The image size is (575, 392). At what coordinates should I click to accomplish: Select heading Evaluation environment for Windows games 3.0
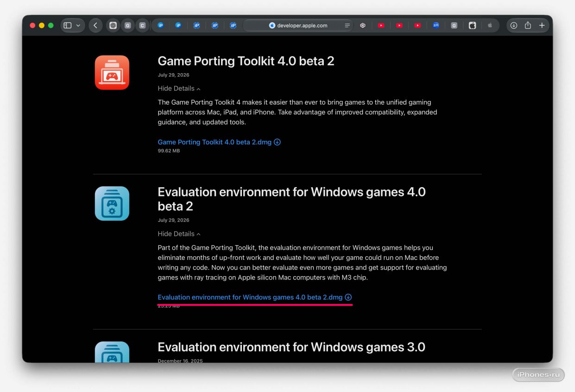click(291, 347)
